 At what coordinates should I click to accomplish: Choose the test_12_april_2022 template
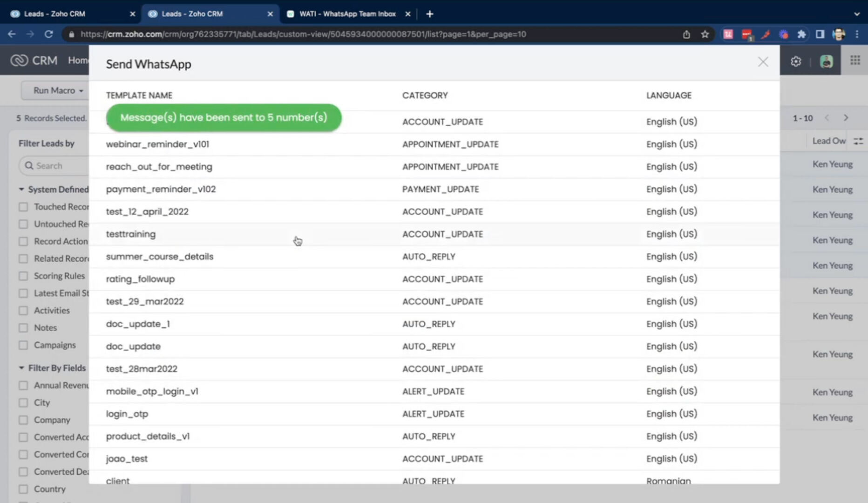(434, 211)
